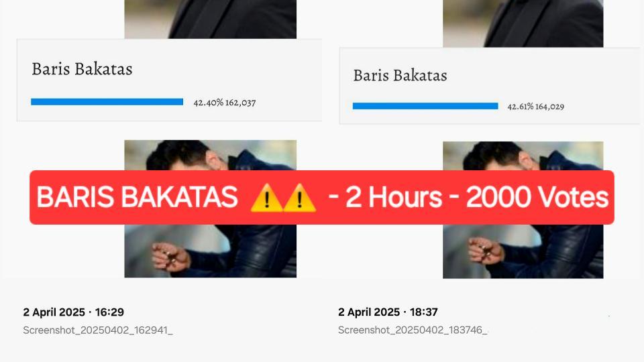Open suit photo above the 42.40% card

click(x=210, y=19)
